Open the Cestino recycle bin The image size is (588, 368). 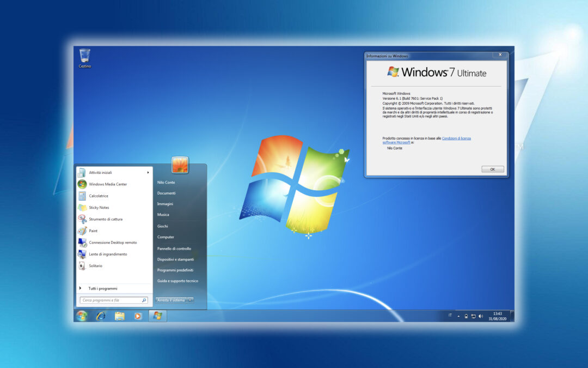coord(84,55)
